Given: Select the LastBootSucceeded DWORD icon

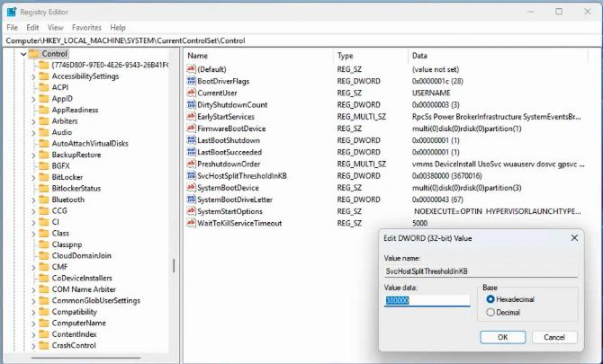Looking at the screenshot, I should [191, 152].
